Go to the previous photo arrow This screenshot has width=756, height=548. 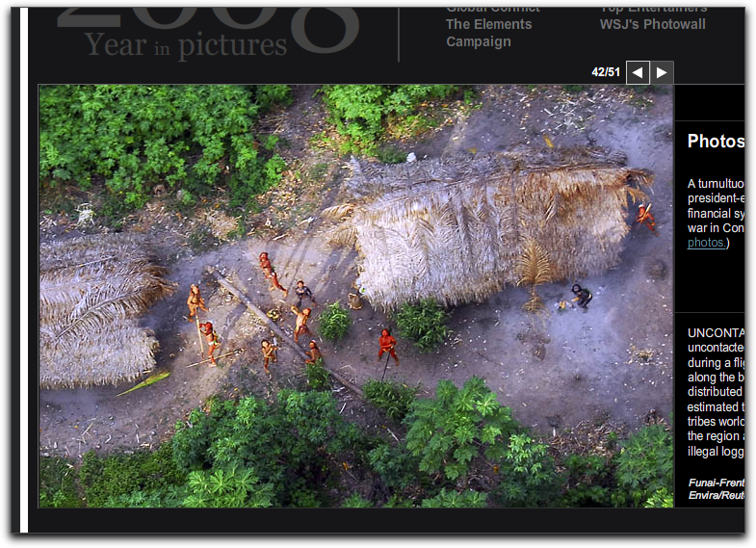pos(638,72)
